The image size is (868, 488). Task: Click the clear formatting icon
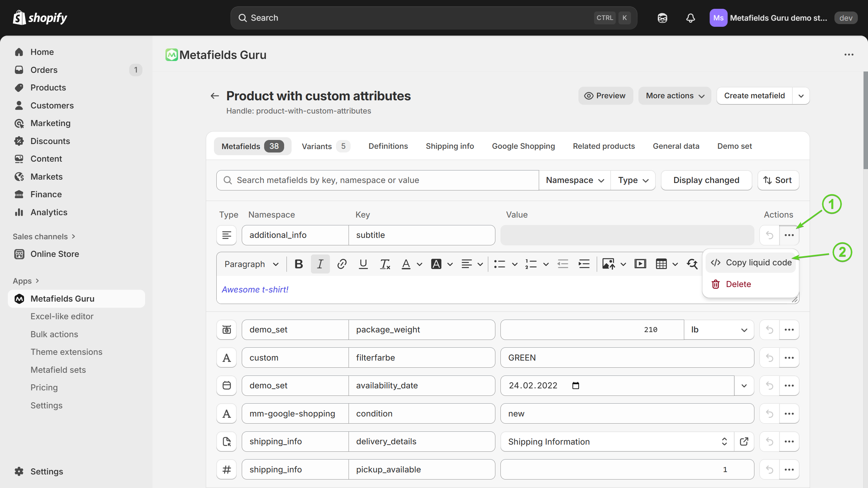tap(385, 264)
